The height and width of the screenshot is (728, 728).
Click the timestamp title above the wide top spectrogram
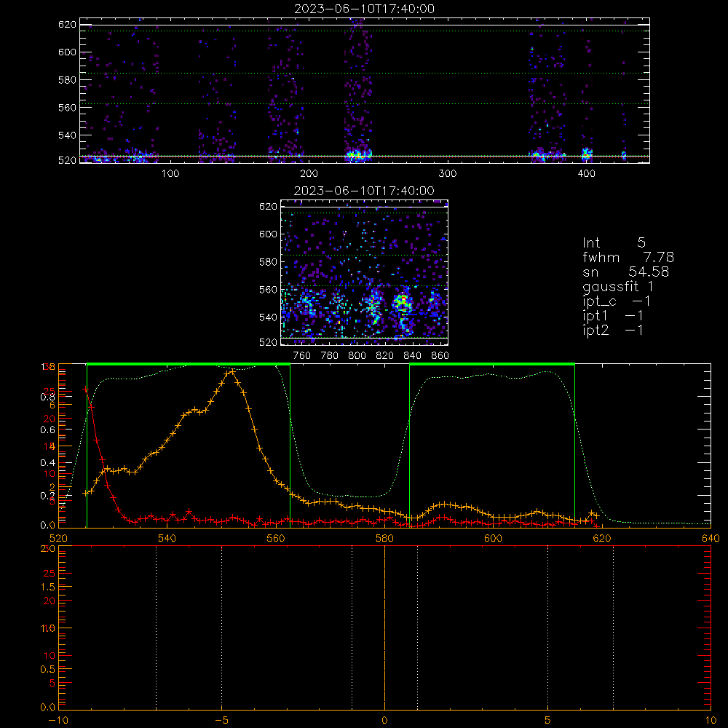[x=365, y=9]
